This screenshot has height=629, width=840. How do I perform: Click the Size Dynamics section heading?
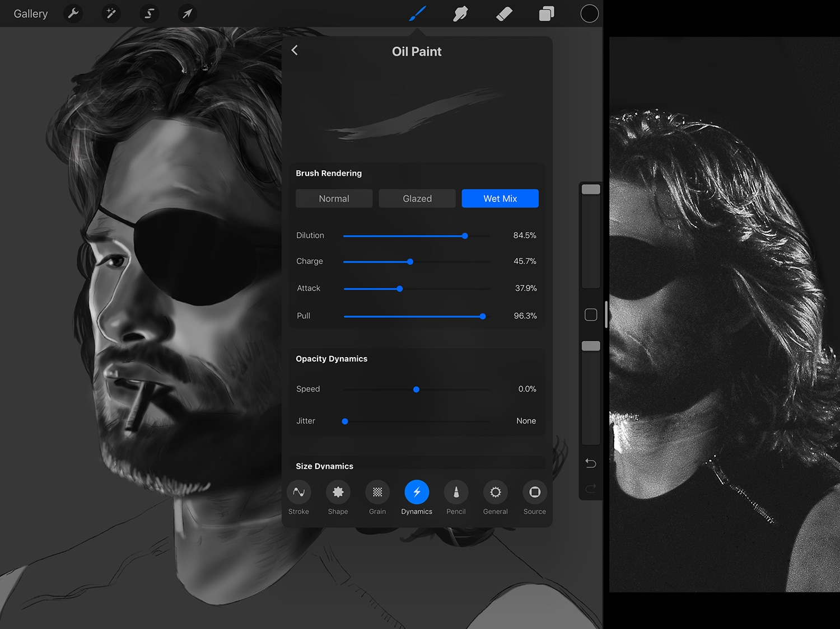(x=324, y=466)
